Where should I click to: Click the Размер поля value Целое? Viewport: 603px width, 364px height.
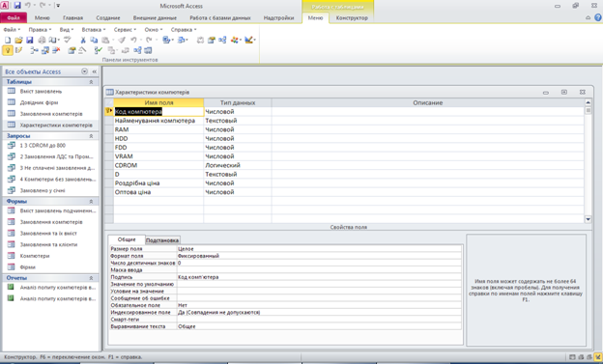click(x=319, y=249)
